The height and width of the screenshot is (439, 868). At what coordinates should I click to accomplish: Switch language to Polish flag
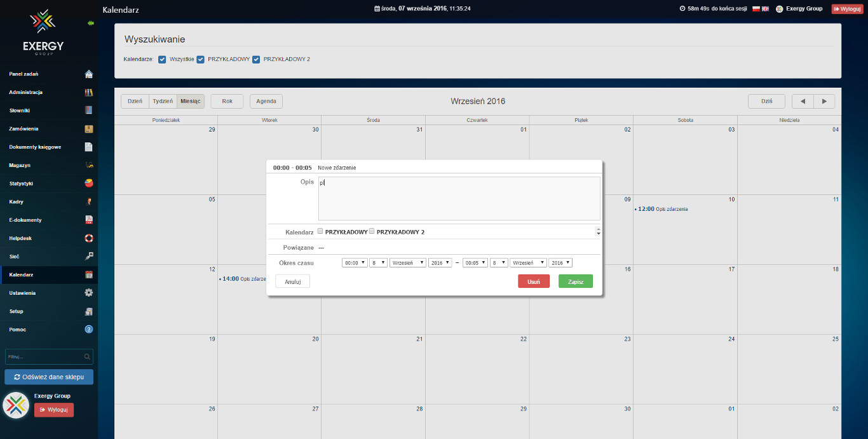point(756,9)
